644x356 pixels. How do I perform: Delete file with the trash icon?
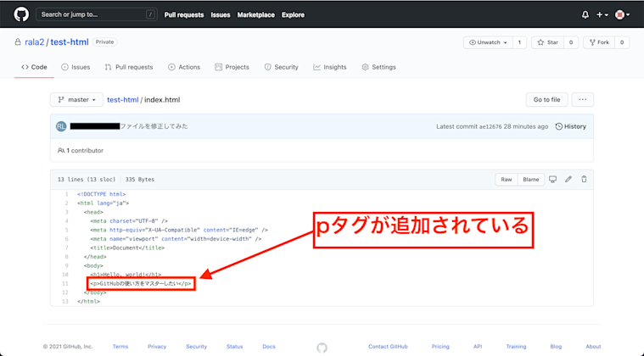[584, 179]
